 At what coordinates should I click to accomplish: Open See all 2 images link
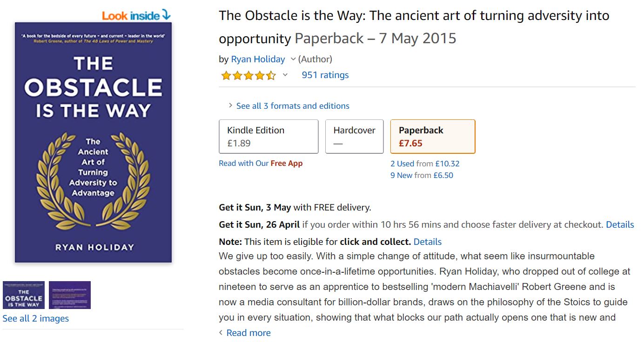click(35, 318)
